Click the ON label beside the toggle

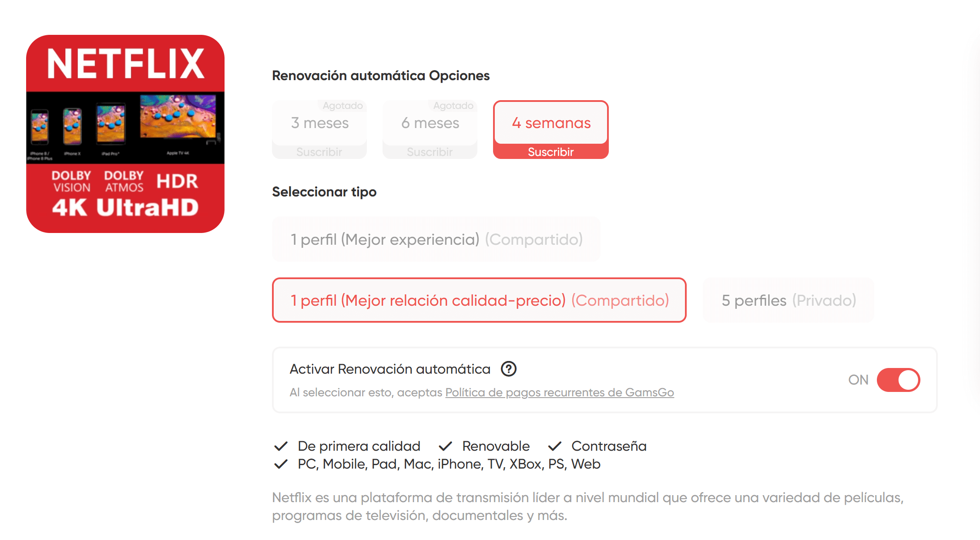tap(858, 380)
